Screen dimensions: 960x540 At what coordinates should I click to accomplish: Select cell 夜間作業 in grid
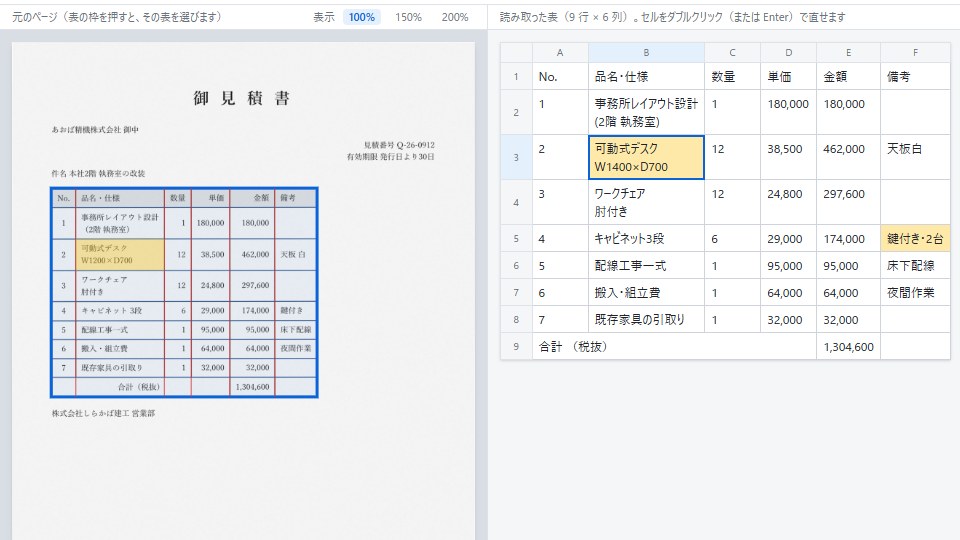point(915,292)
